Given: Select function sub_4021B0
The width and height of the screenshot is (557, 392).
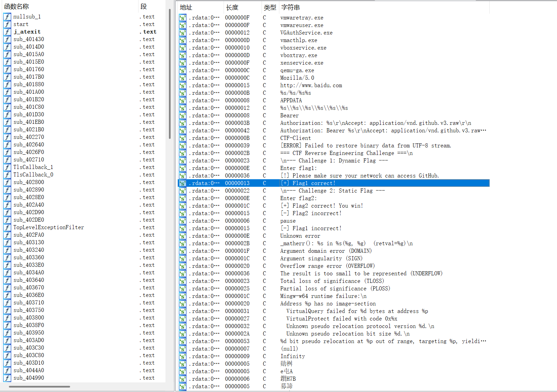Looking at the screenshot, I should 29,130.
